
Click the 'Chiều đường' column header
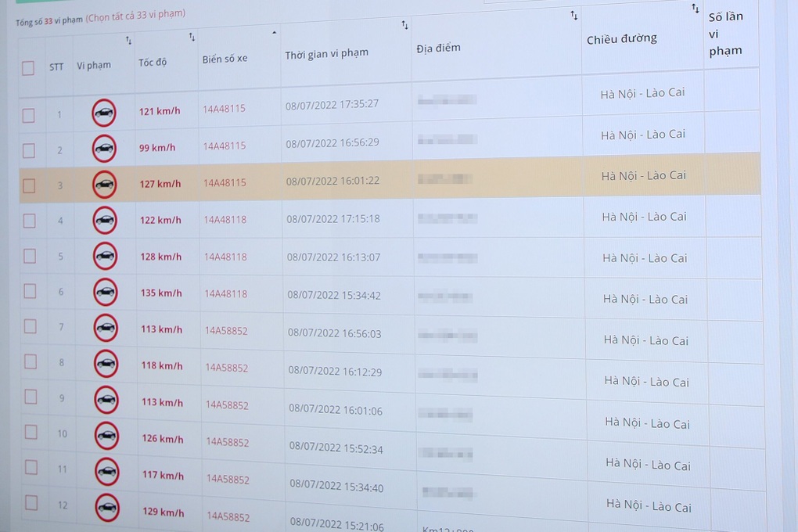[622, 39]
